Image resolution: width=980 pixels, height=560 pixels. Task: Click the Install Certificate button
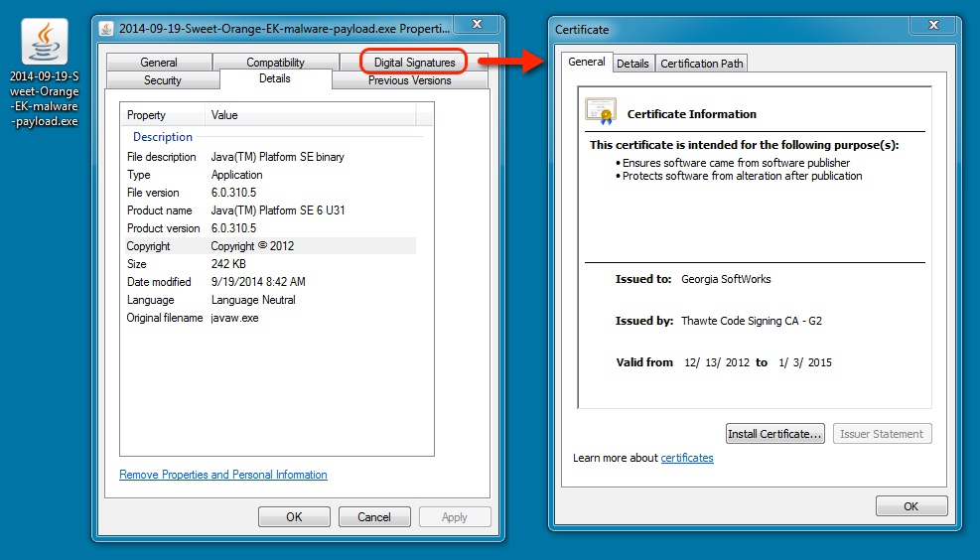(x=775, y=434)
